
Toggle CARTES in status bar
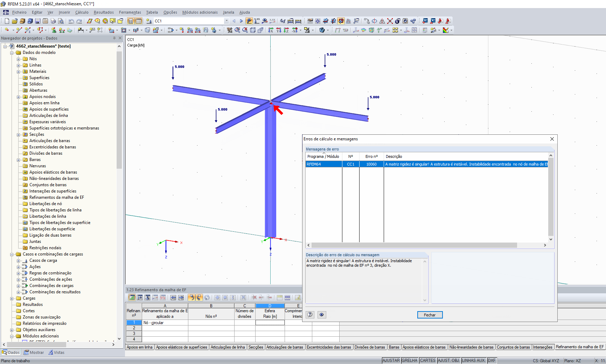[x=428, y=360]
